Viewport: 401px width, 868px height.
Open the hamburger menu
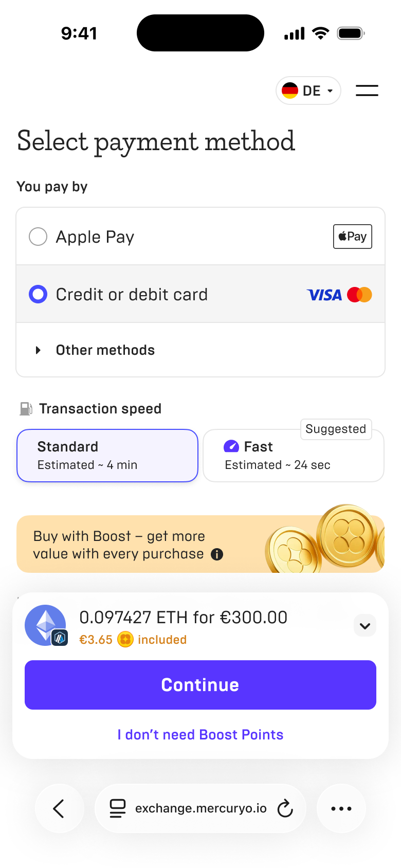367,91
